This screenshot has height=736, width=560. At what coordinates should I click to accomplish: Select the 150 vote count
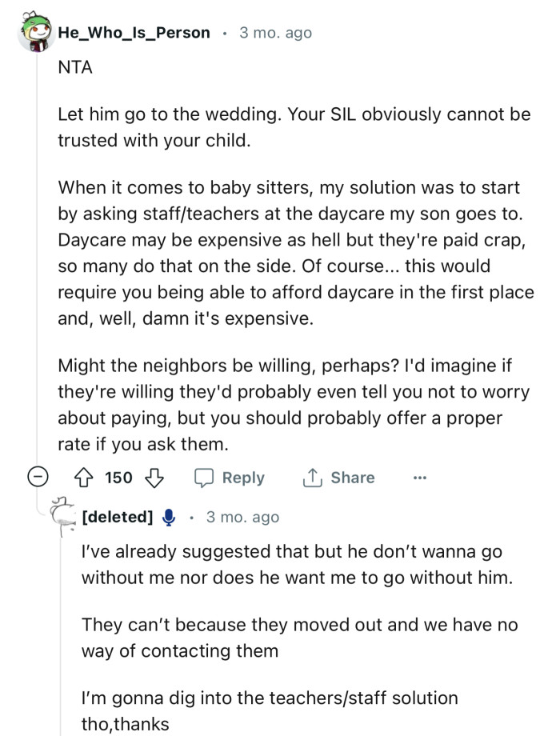(118, 478)
